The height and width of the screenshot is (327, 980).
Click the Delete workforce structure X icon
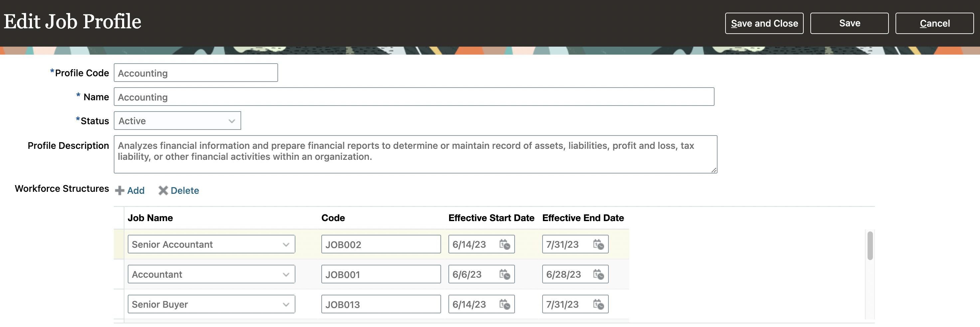163,190
